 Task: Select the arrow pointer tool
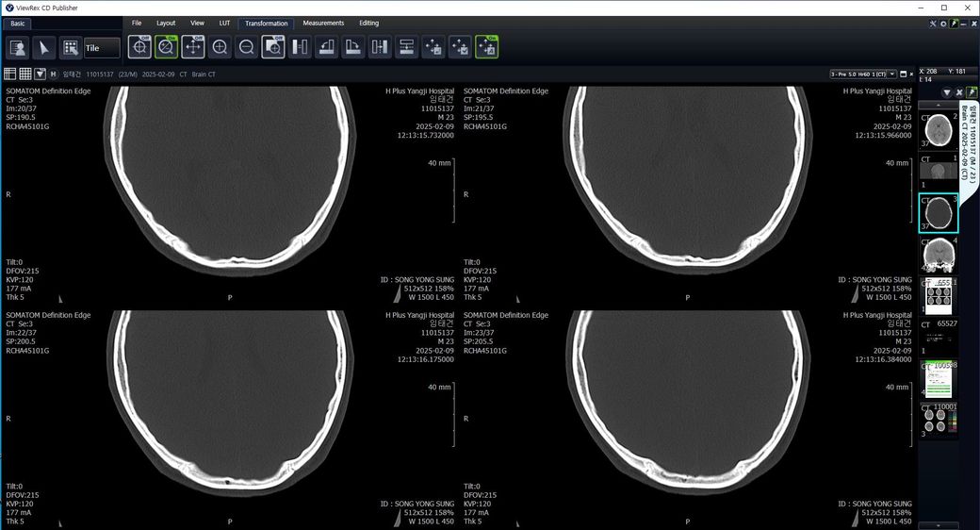click(43, 47)
